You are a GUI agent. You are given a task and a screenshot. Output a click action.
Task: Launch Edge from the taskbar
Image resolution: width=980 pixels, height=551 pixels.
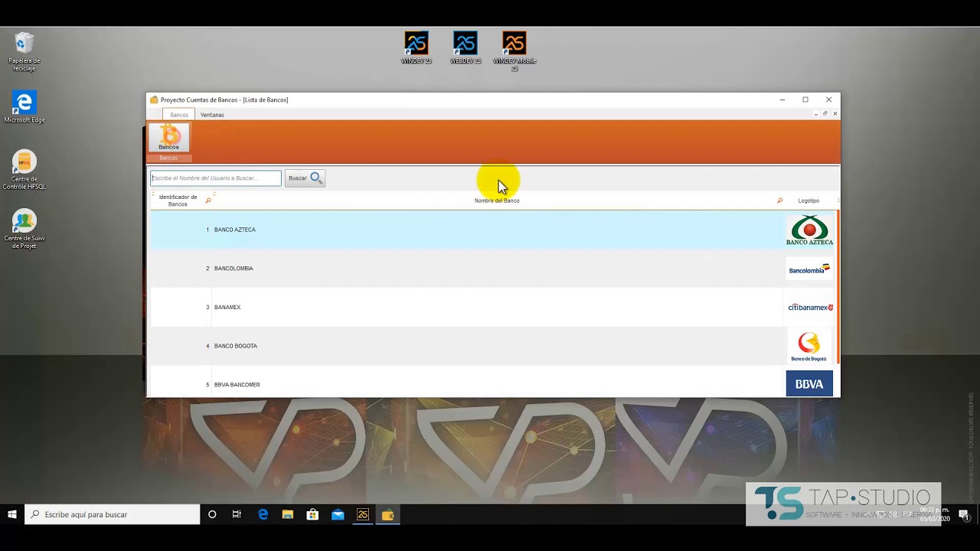[x=263, y=514]
